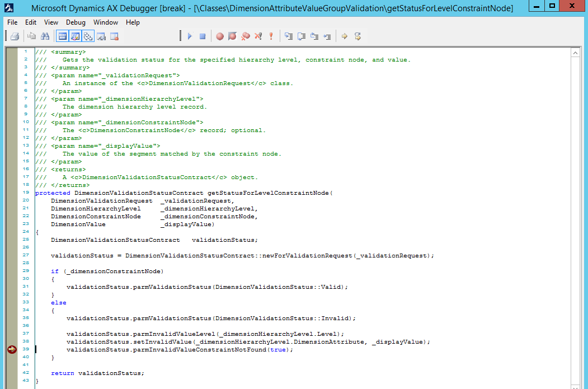
Task: Click the Run to Cursor icon
Action: pos(327,36)
